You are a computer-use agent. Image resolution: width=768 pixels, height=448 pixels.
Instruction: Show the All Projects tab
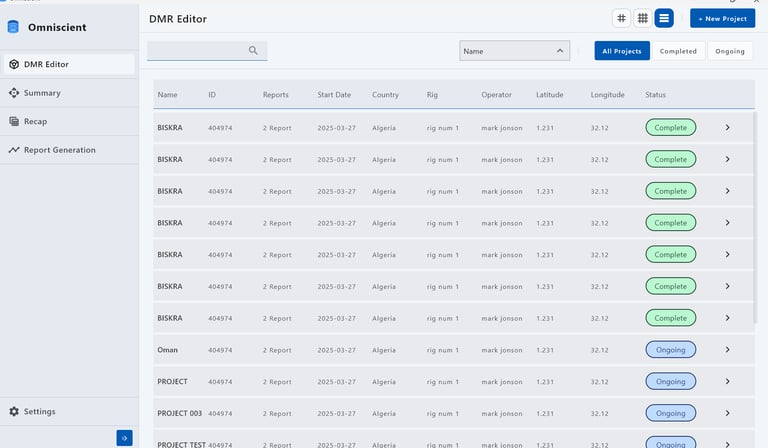[622, 51]
